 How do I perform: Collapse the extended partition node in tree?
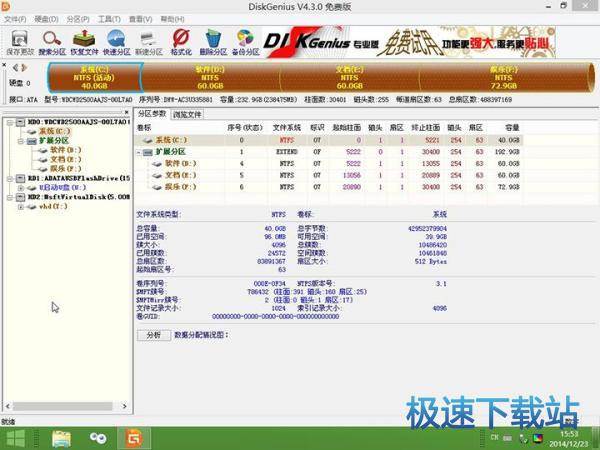coord(21,141)
